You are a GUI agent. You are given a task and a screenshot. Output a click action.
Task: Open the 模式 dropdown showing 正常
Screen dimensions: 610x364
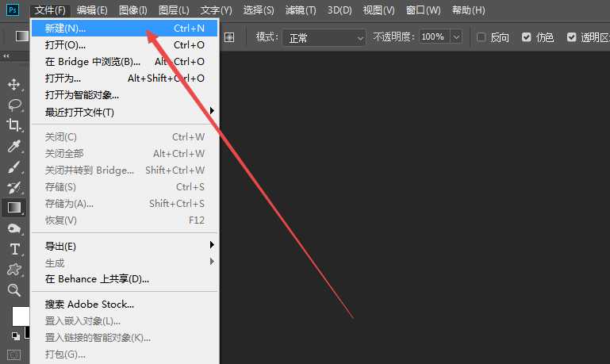tap(324, 38)
